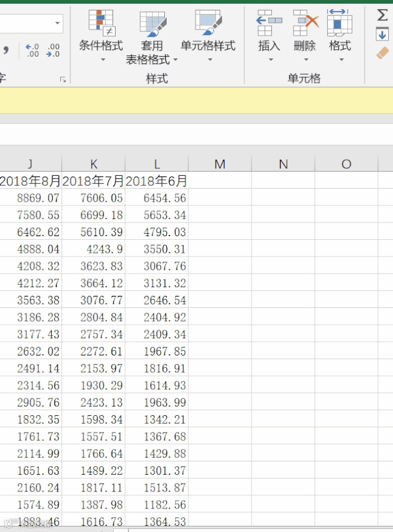Select cell with value 8869.07
This screenshot has width=393, height=532.
click(x=31, y=198)
